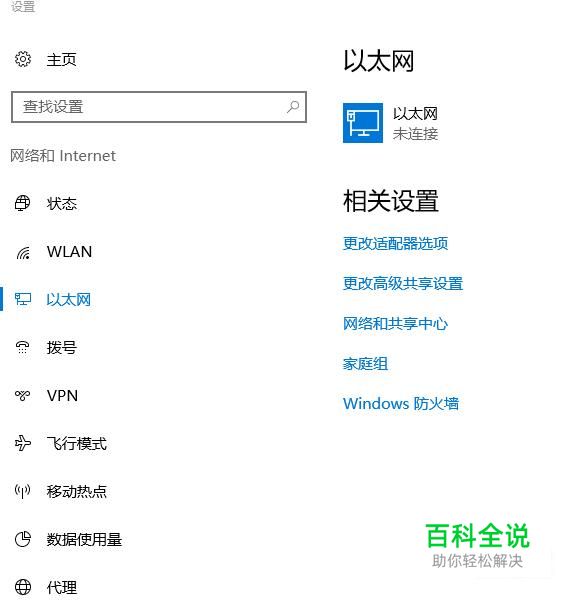The image size is (576, 602).
Task: Click the proxy globe icon
Action: [23, 587]
